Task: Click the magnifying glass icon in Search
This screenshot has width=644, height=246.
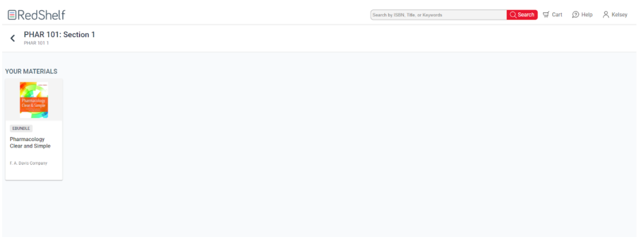Action: tap(513, 15)
